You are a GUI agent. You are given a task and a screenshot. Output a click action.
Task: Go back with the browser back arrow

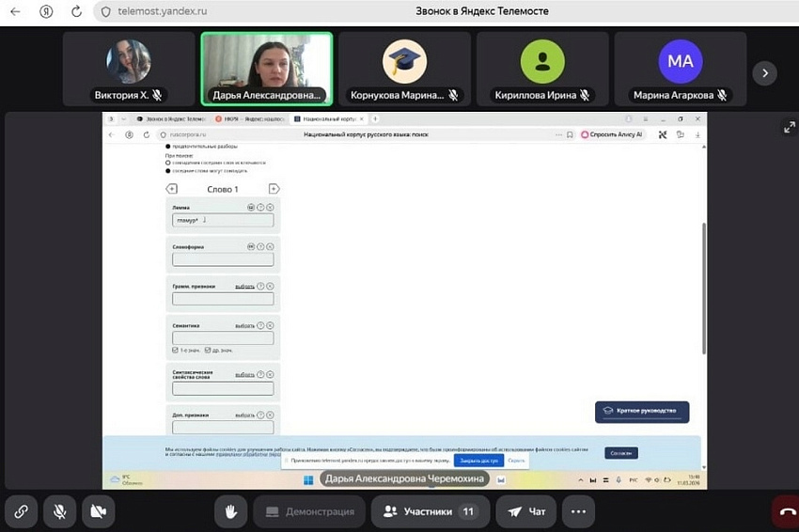coord(15,11)
